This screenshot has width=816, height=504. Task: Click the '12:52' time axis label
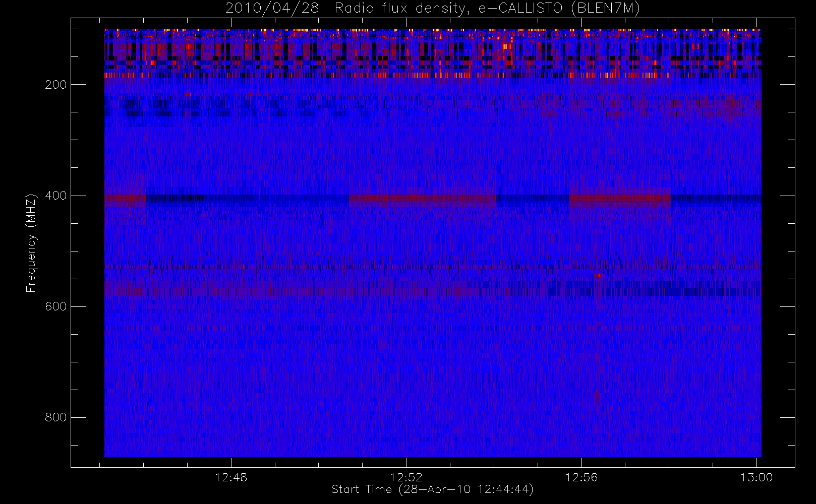tap(406, 477)
